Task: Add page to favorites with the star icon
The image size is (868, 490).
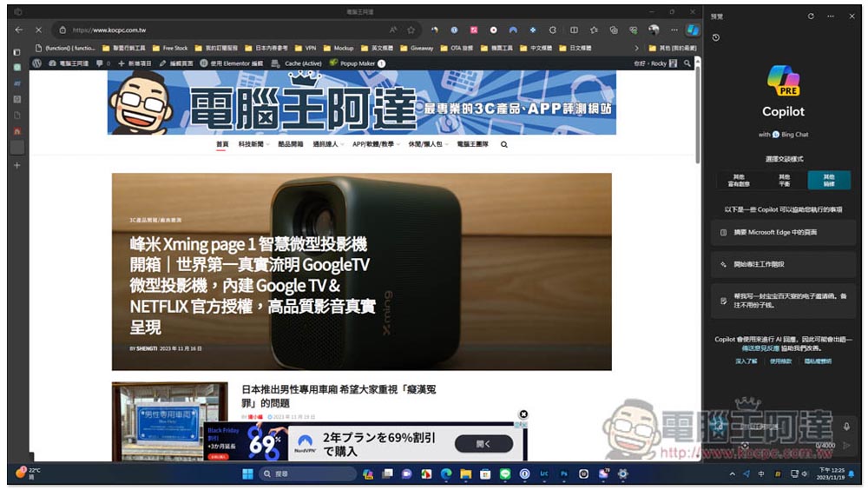Action: tap(411, 30)
